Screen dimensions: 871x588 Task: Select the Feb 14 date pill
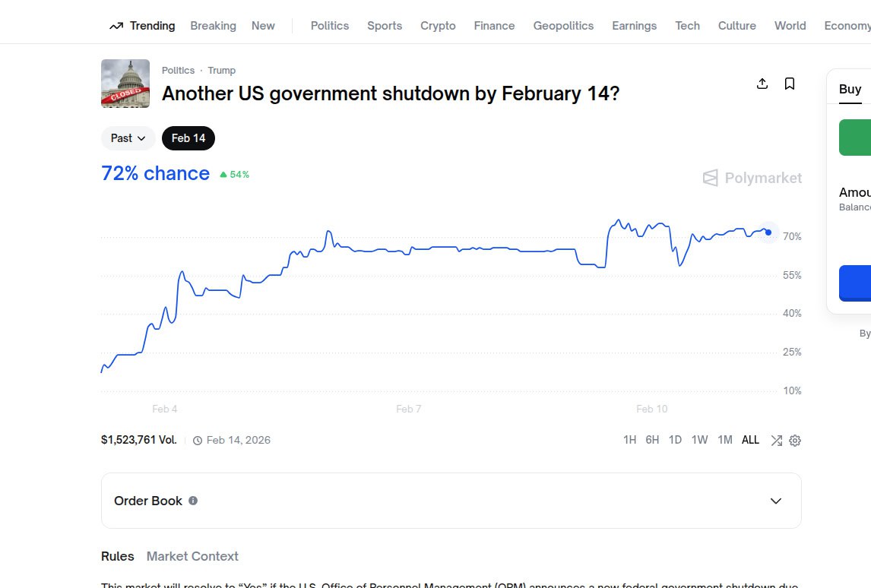click(188, 138)
